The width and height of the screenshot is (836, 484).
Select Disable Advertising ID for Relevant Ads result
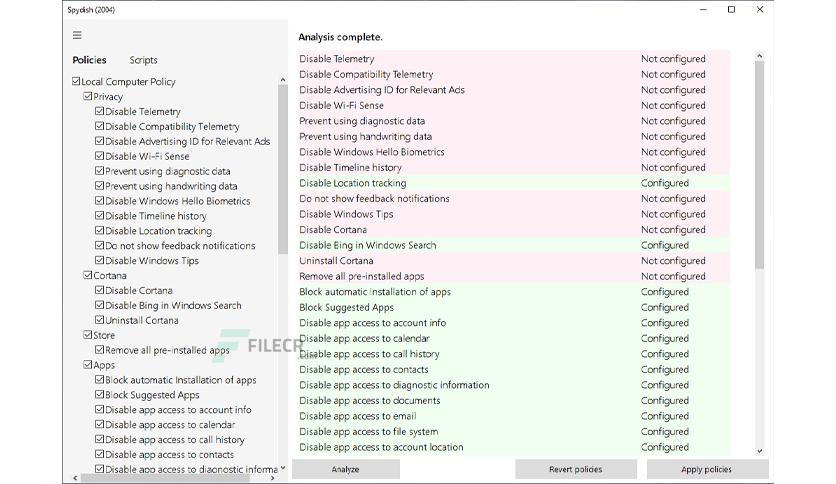tap(513, 90)
